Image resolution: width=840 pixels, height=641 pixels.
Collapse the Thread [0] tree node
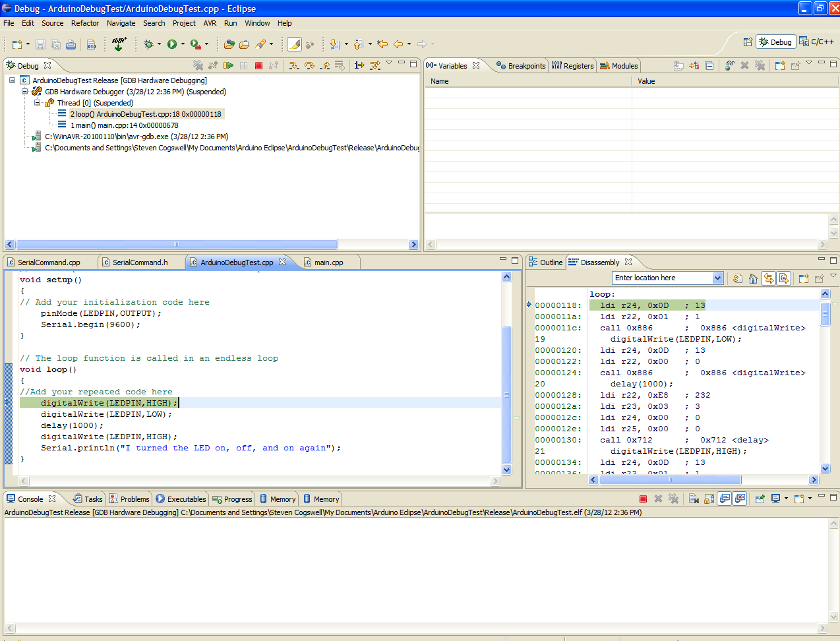tap(38, 103)
